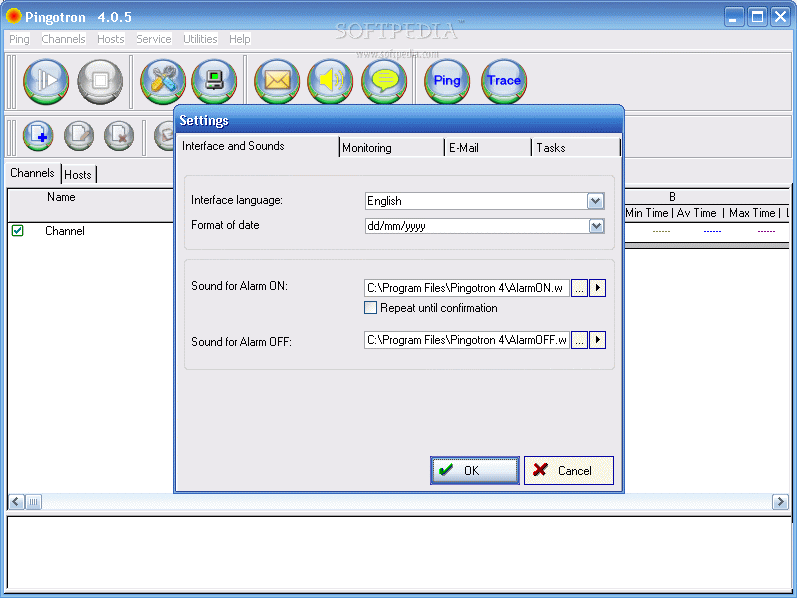Image resolution: width=797 pixels, height=598 pixels.
Task: Open the Format of date dropdown
Action: click(596, 226)
